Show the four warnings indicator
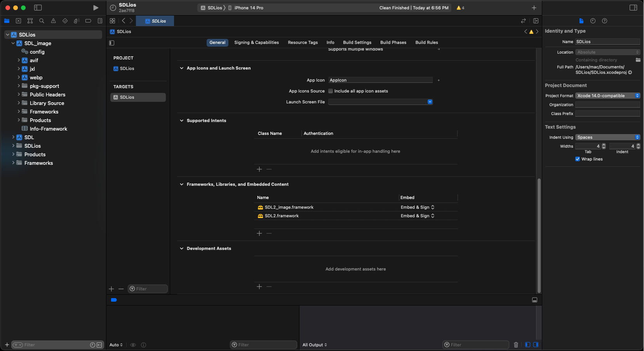644x351 pixels. 460,8
